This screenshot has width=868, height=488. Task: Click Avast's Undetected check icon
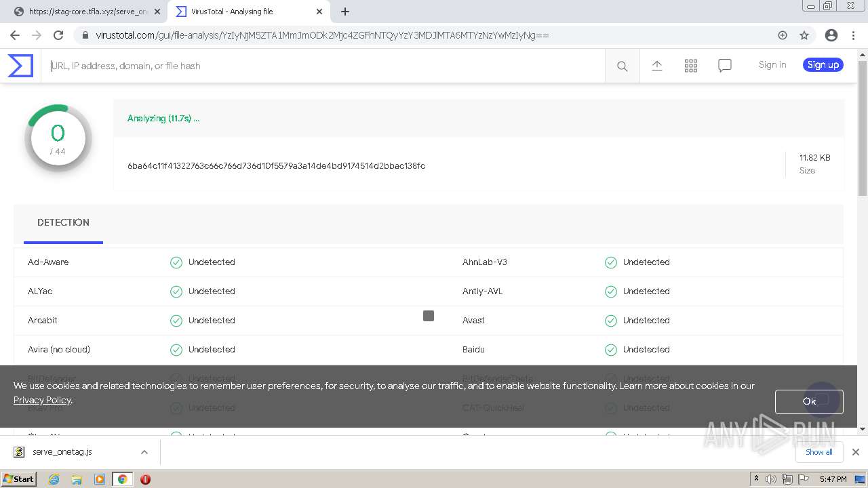611,321
